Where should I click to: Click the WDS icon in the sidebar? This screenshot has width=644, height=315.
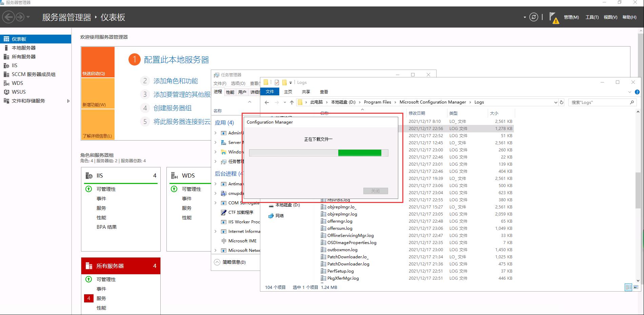6,83
